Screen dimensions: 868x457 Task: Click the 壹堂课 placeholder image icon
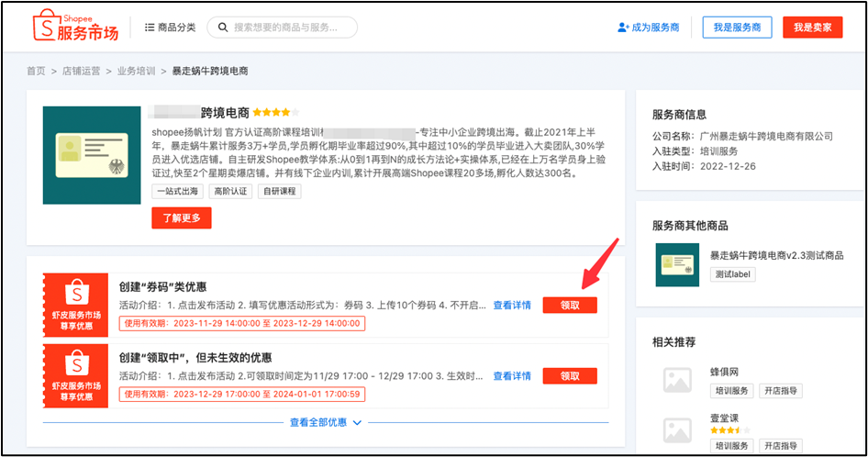click(677, 429)
